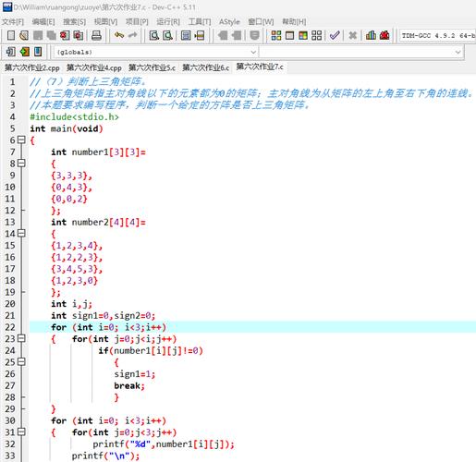Click the line 'int number2[4][4]='
The height and width of the screenshot is (462, 476).
98,222
